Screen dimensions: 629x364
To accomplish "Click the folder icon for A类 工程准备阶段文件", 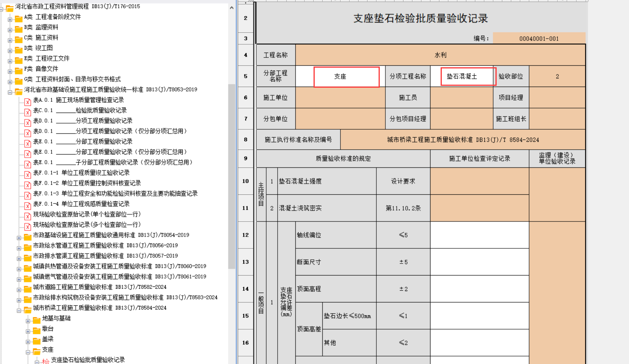I will point(19,18).
